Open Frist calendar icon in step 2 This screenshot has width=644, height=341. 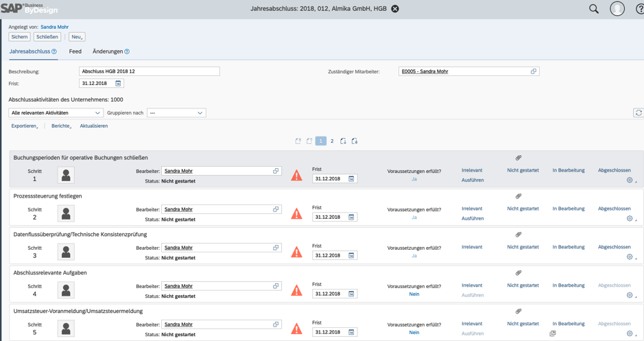(351, 217)
